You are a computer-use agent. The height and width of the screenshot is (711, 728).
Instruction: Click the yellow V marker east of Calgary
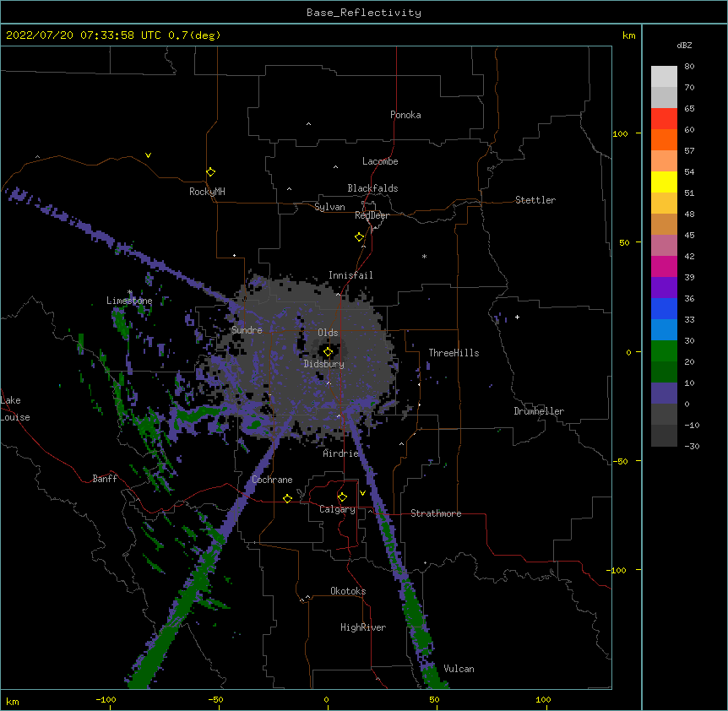(x=362, y=493)
